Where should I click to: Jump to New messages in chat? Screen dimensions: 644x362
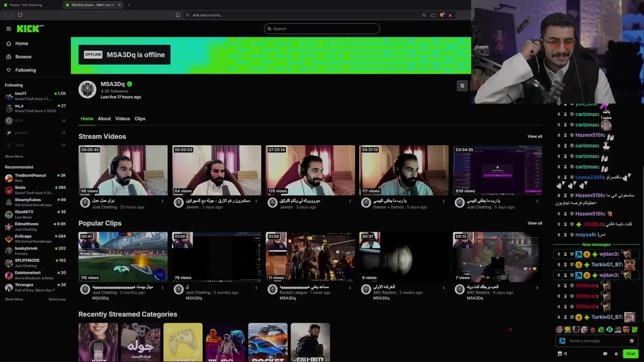point(596,244)
